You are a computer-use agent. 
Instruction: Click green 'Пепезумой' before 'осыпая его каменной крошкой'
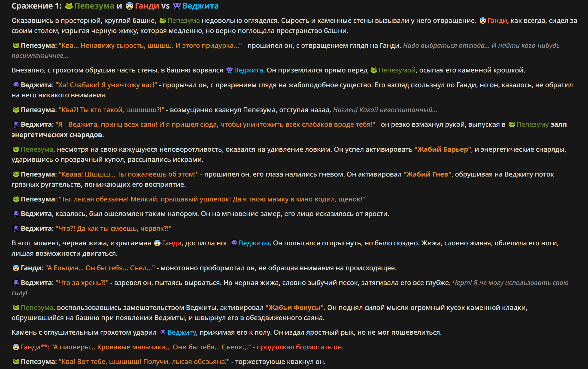pos(397,70)
